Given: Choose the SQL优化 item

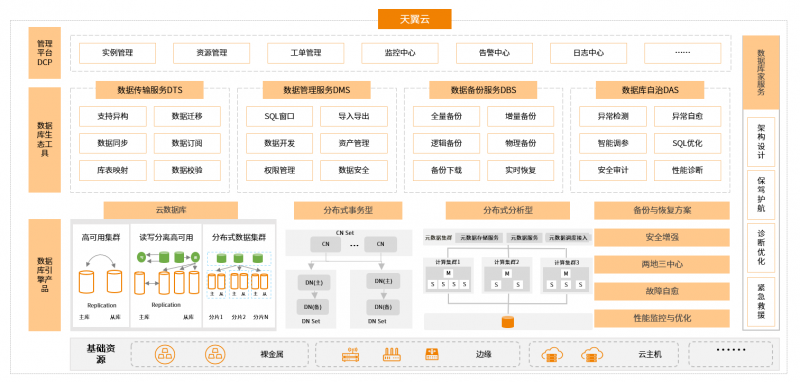Looking at the screenshot, I should click(687, 143).
